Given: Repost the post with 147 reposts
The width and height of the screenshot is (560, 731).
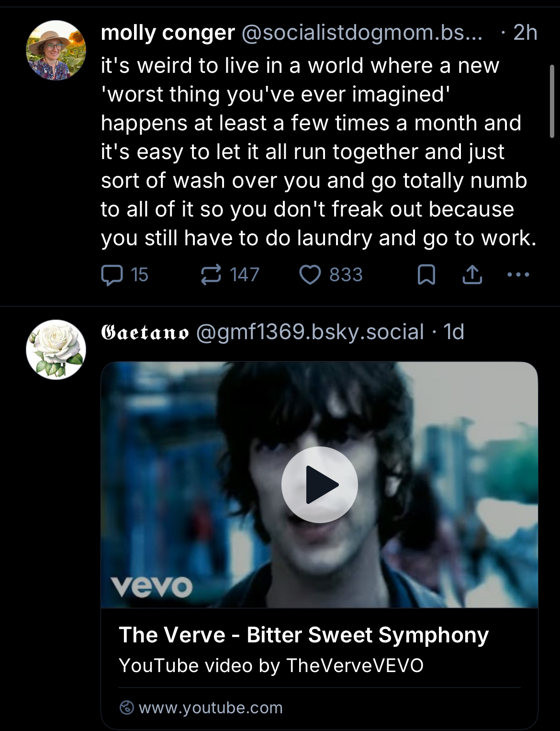Looking at the screenshot, I should click(x=211, y=275).
